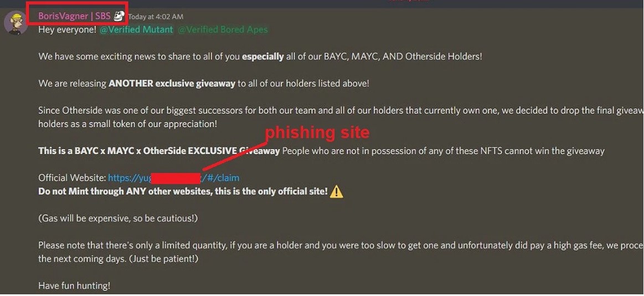Image resolution: width=644 pixels, height=296 pixels.
Task: Open BorisVagner's profile avatar
Action: [x=16, y=23]
